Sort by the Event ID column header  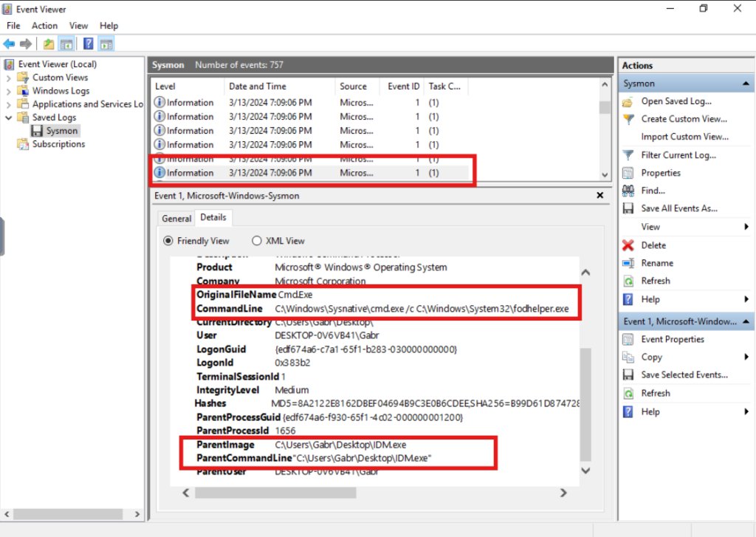pos(403,86)
